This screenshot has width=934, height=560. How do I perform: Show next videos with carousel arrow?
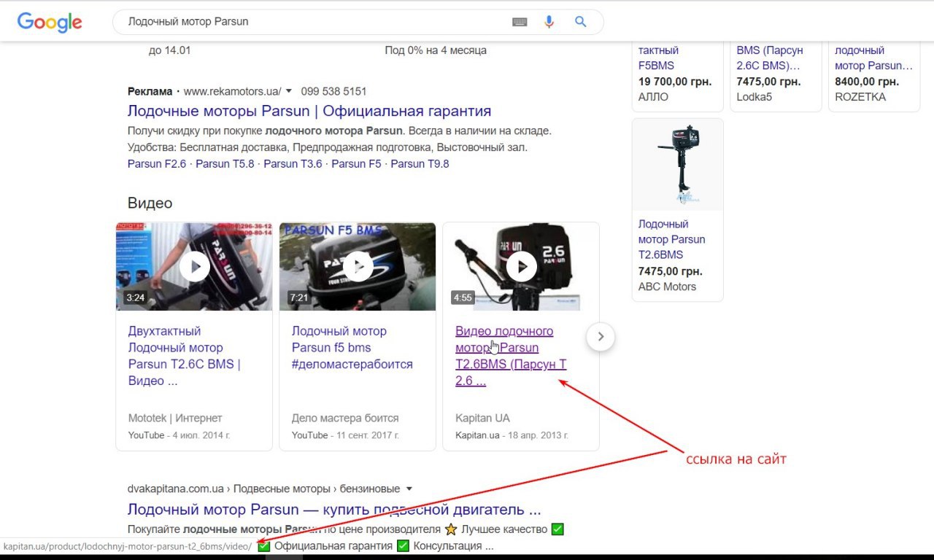pos(601,337)
